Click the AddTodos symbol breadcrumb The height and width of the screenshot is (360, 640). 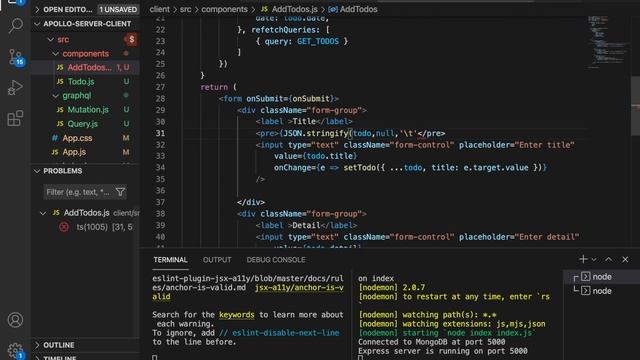pyautogui.click(x=353, y=9)
